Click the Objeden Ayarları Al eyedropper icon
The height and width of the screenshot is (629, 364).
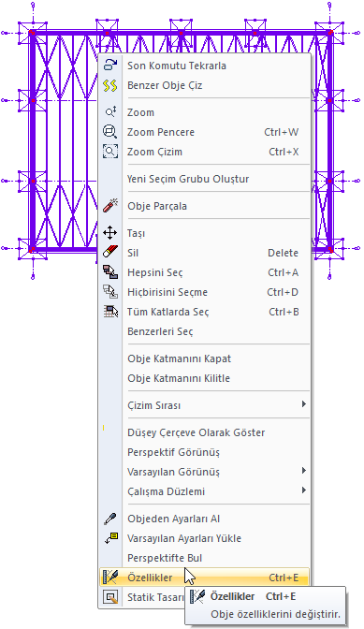point(109,519)
